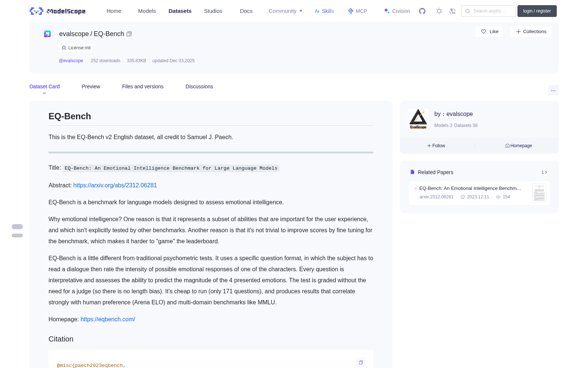The width and height of the screenshot is (588, 368).
Task: Click Models 3 count
Action: tap(443, 125)
